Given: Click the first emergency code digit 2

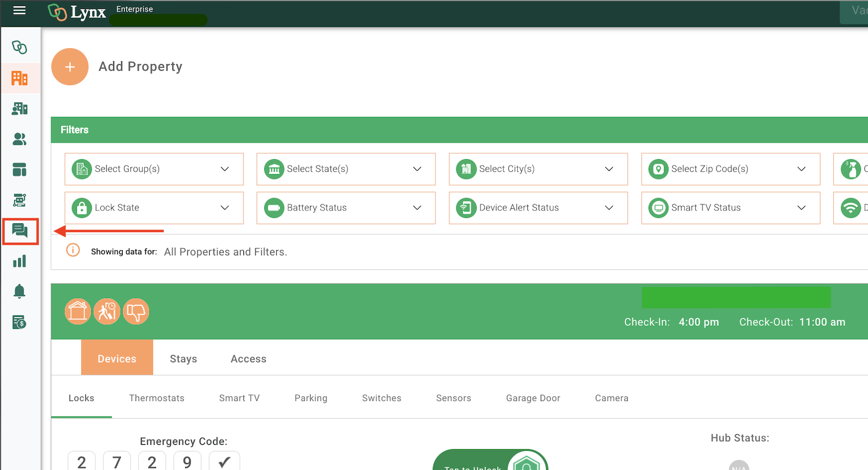Looking at the screenshot, I should click(x=82, y=461).
